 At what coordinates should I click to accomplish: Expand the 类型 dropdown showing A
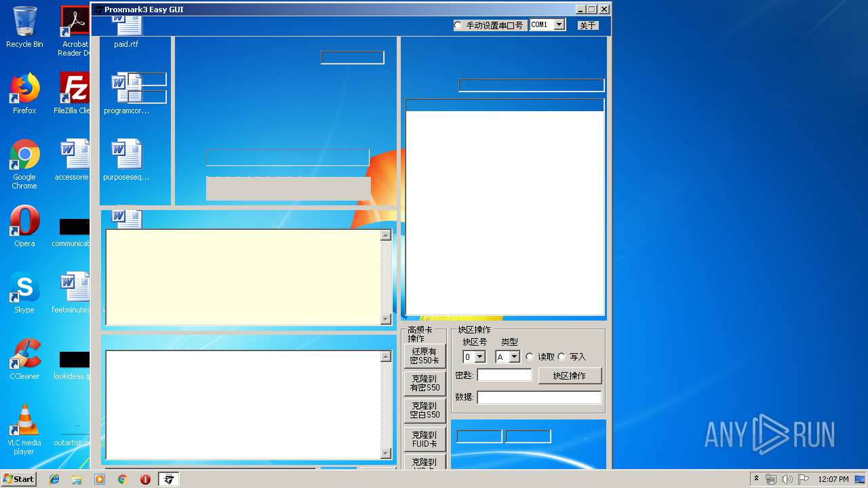(x=514, y=357)
